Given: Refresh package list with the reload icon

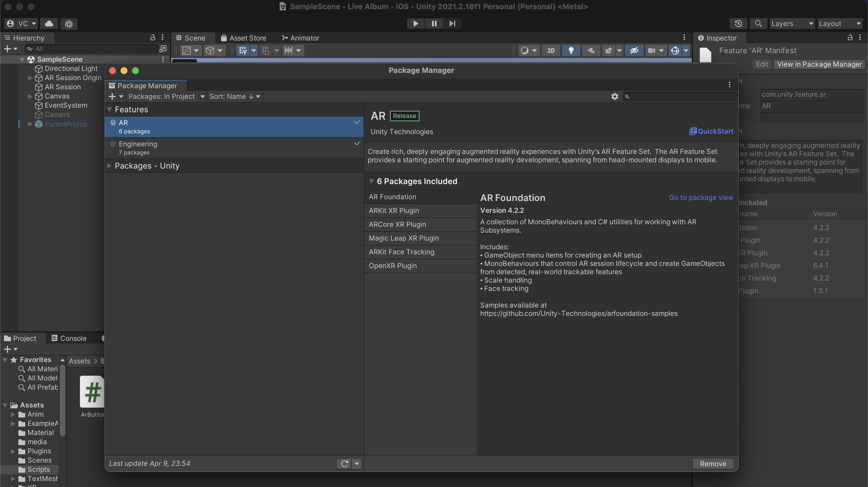Looking at the screenshot, I should pyautogui.click(x=344, y=464).
